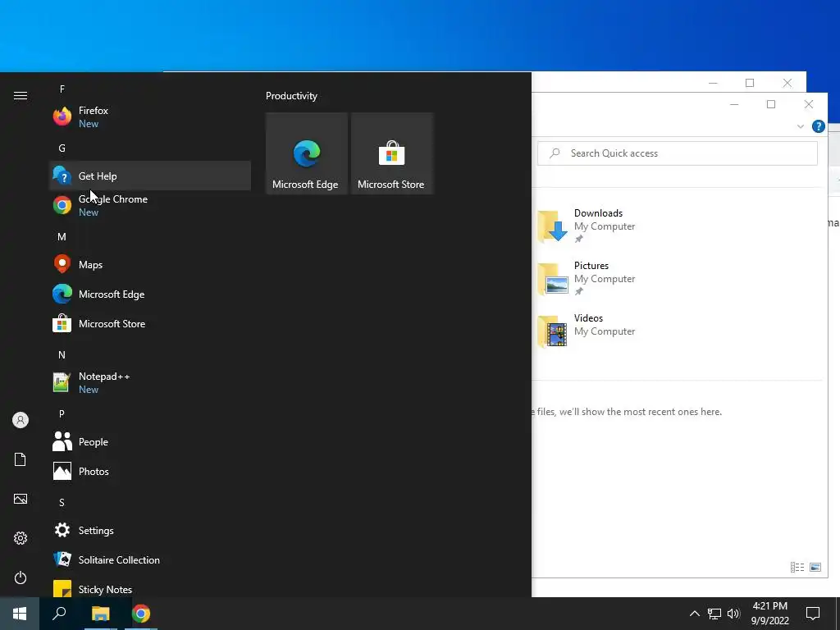Launch the Maps app
840x630 pixels.
pyautogui.click(x=150, y=264)
